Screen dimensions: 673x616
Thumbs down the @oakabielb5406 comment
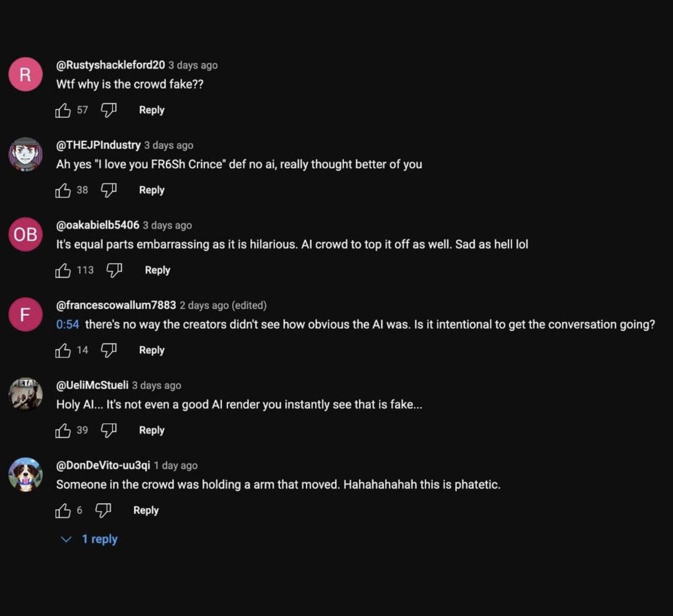click(x=114, y=271)
